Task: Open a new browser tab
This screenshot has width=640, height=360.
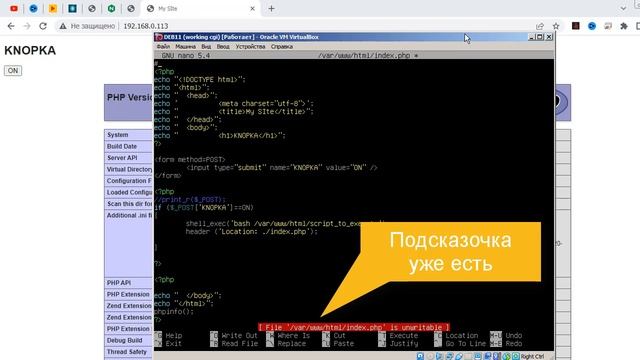Action: click(271, 8)
